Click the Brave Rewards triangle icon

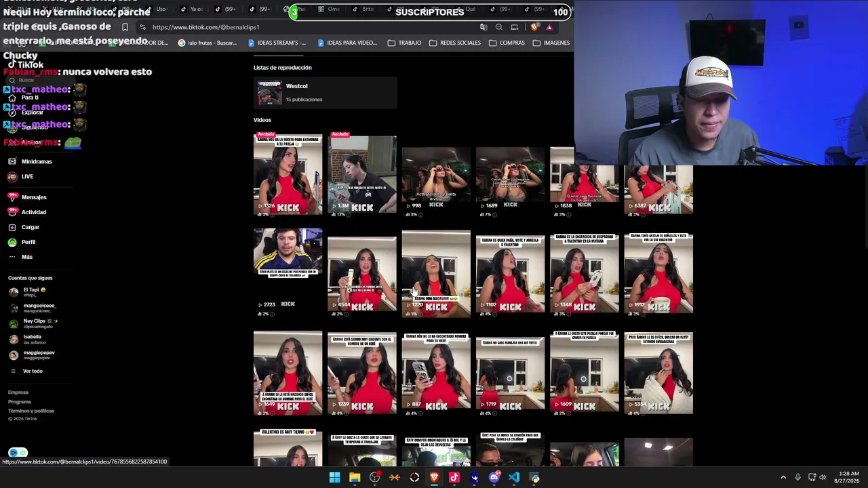click(x=549, y=27)
